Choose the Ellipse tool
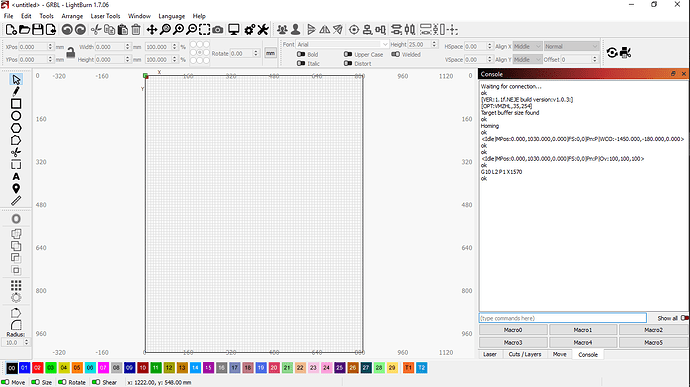This screenshot has height=387, width=690. 16,116
